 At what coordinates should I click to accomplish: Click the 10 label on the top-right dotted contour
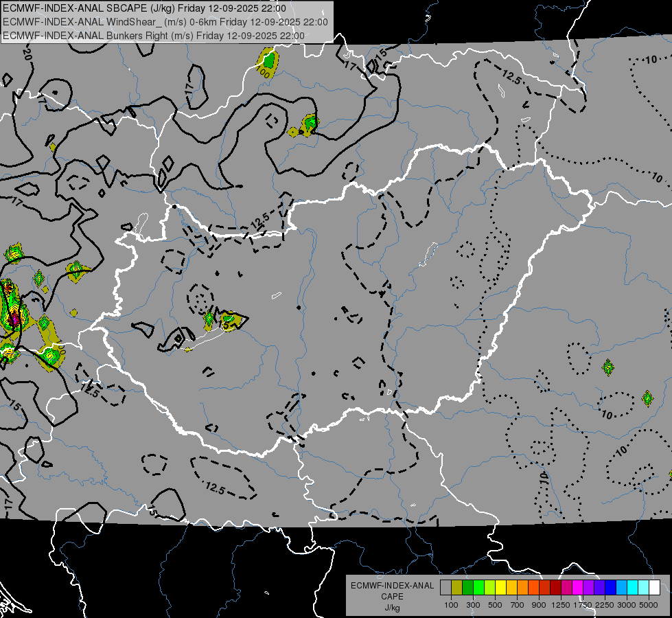click(x=651, y=60)
